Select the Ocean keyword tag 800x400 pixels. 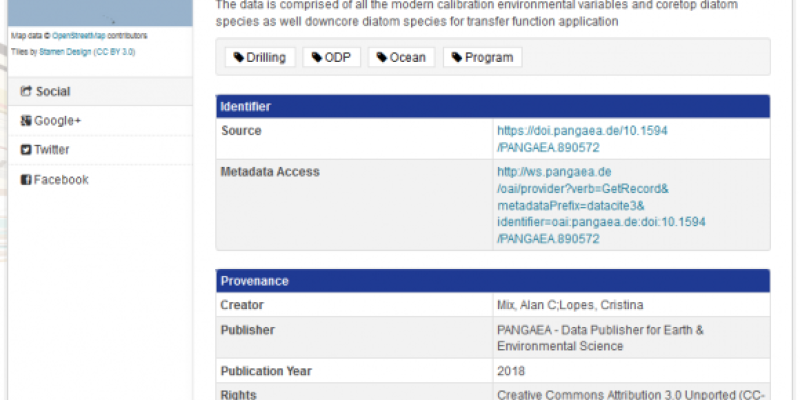pos(402,57)
